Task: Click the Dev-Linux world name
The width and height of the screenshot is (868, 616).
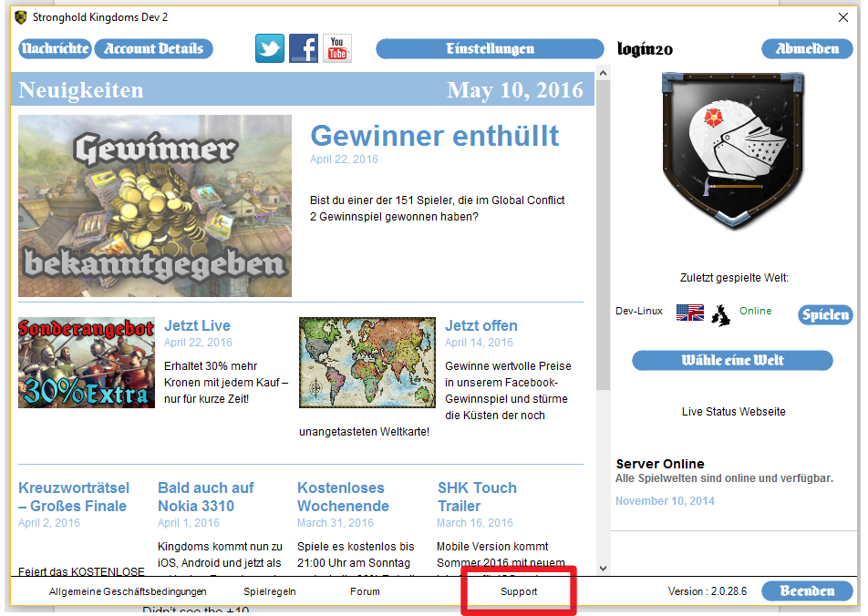Action: tap(639, 311)
